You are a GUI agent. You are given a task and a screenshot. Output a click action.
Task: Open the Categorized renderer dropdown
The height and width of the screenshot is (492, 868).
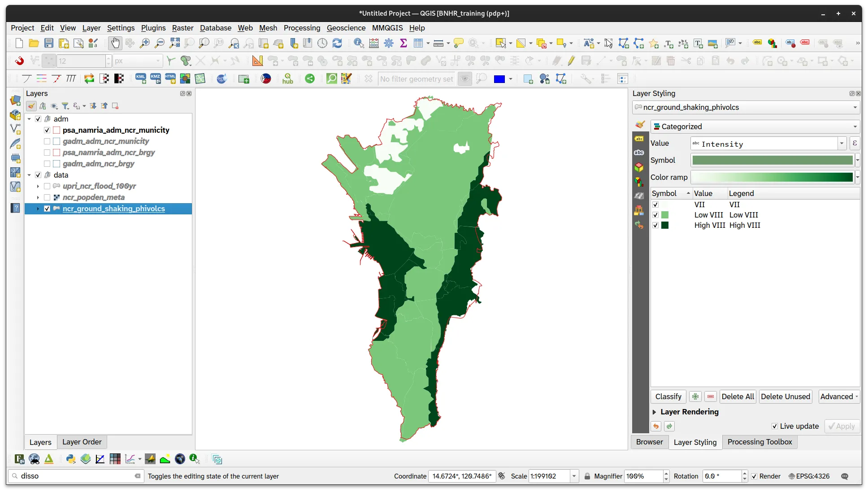click(755, 126)
